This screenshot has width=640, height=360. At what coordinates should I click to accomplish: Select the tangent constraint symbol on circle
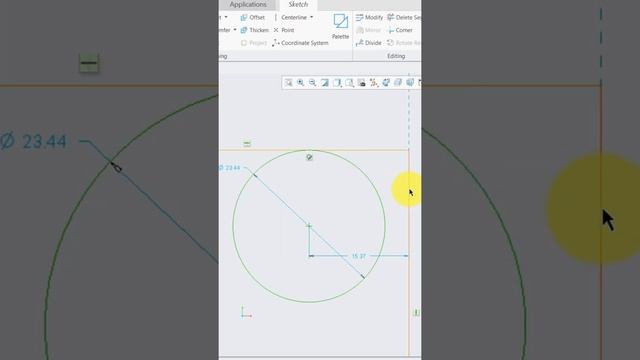[x=309, y=157]
